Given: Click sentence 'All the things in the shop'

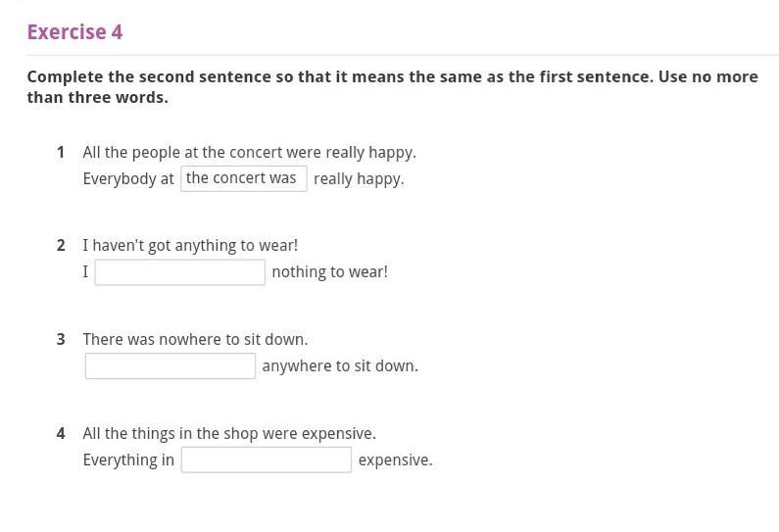Looking at the screenshot, I should (229, 434).
